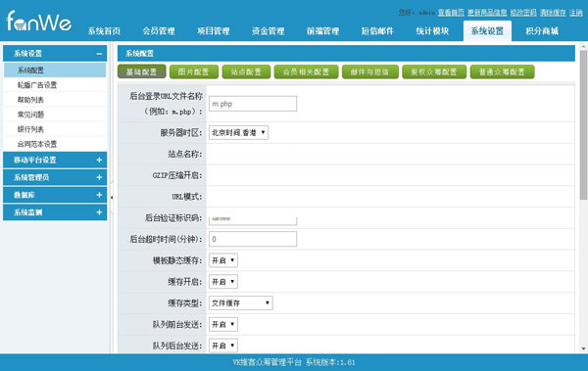Image resolution: width=588 pixels, height=371 pixels.
Task: Open the 项目管理 top menu
Action: coord(214,31)
